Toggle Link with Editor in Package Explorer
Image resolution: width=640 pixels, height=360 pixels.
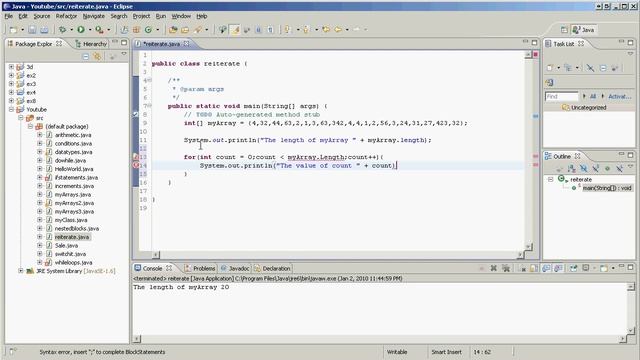tap(97, 56)
